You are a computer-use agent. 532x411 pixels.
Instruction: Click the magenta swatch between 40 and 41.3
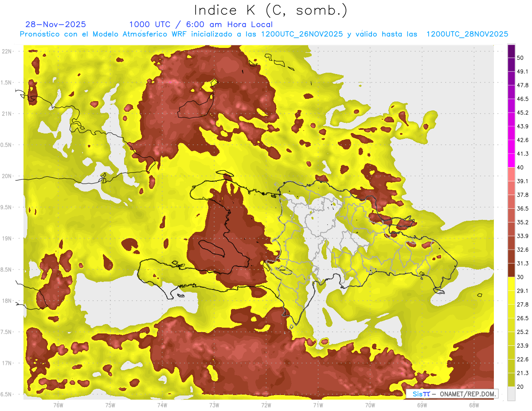511,160
